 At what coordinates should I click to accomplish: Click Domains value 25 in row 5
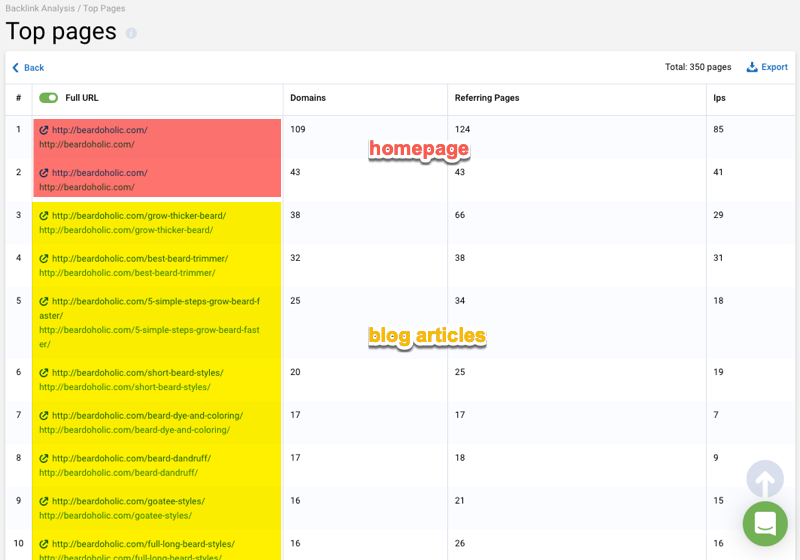tap(295, 301)
